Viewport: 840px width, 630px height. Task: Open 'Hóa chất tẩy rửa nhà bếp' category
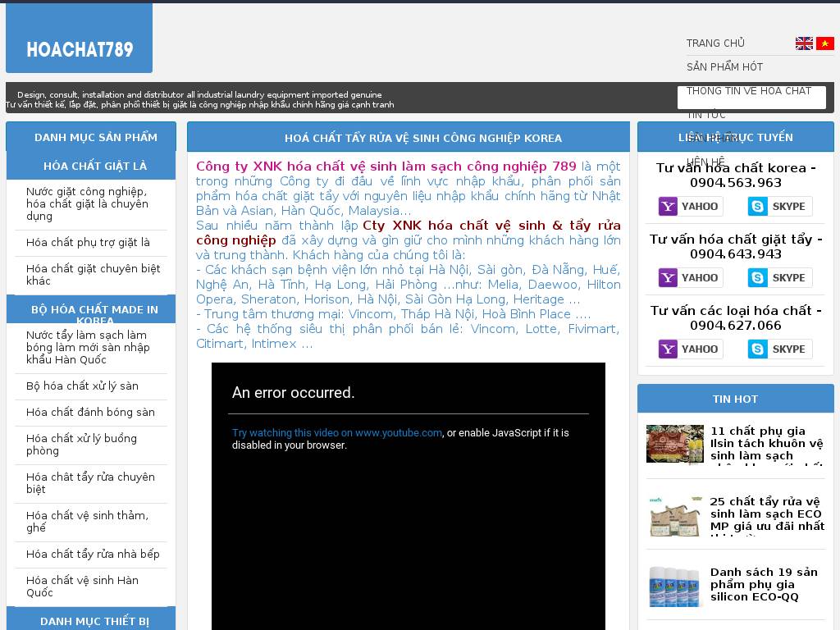93,555
